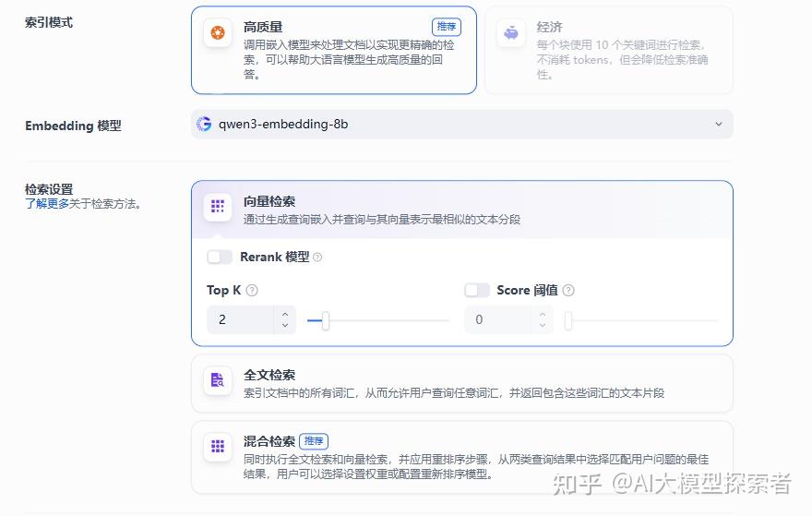Click the Top K number input field
812x516 pixels.
(242, 320)
